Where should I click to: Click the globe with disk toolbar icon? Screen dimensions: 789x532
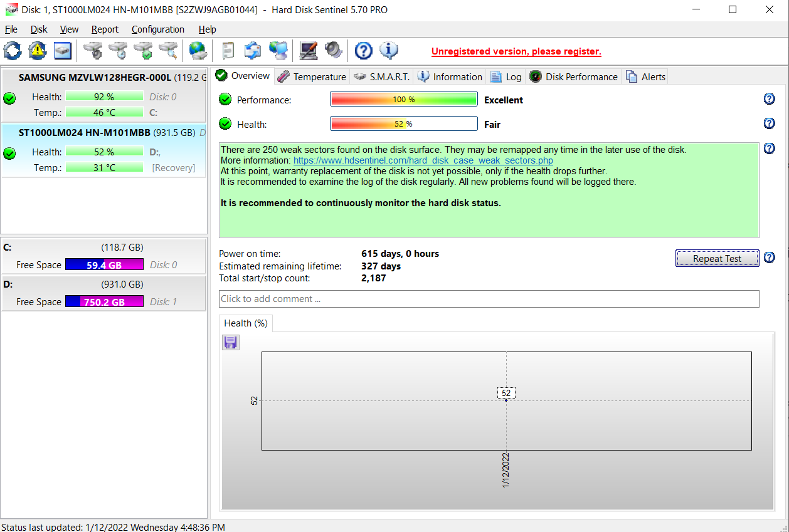coord(198,51)
